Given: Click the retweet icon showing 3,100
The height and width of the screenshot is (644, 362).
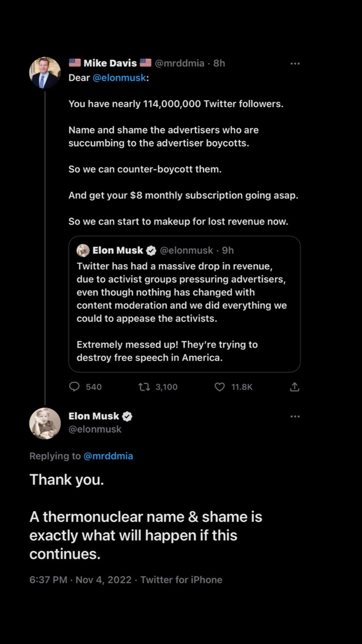Looking at the screenshot, I should tap(144, 387).
